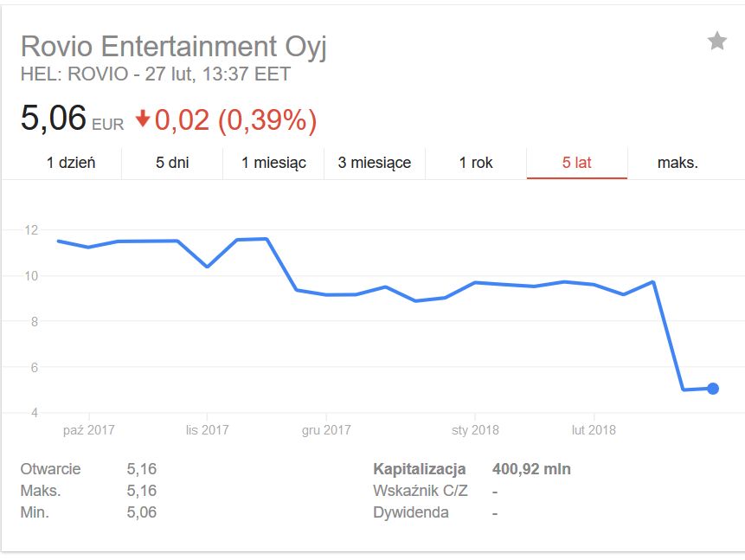This screenshot has height=560, width=745.
Task: Click the Kapitalizacja value 400,92 mln
Action: click(x=531, y=469)
